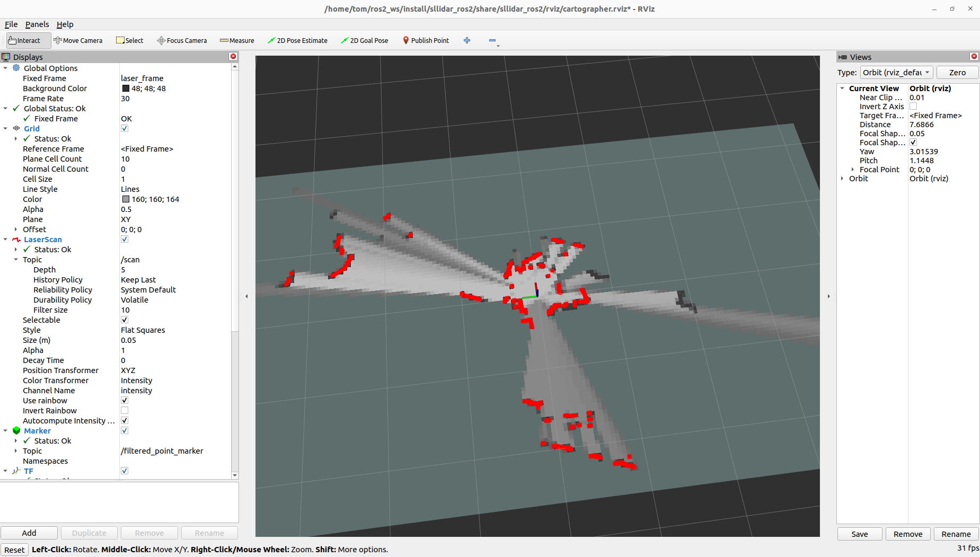
Task: Open the Panels menu
Action: (37, 24)
